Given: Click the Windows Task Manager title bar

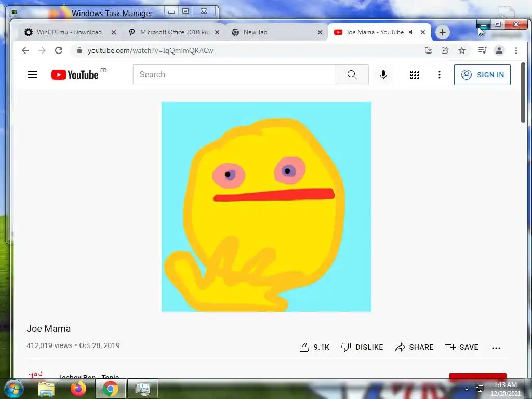Looking at the screenshot, I should point(112,13).
